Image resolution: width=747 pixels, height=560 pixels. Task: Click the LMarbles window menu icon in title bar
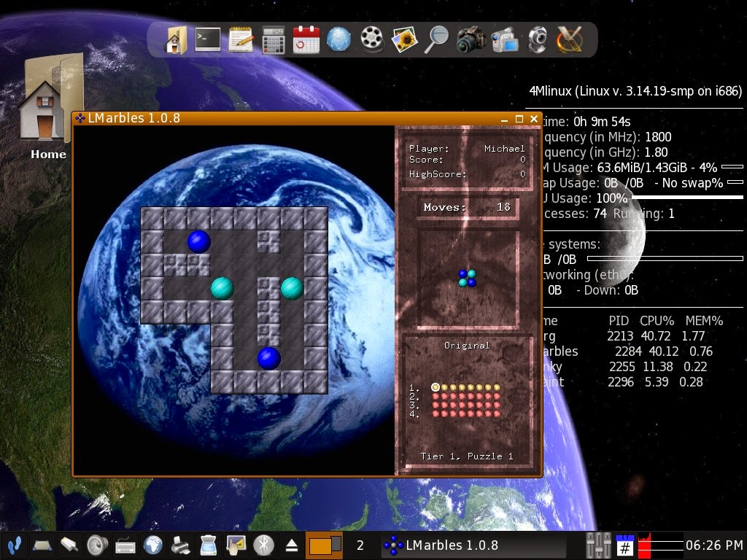[x=80, y=118]
